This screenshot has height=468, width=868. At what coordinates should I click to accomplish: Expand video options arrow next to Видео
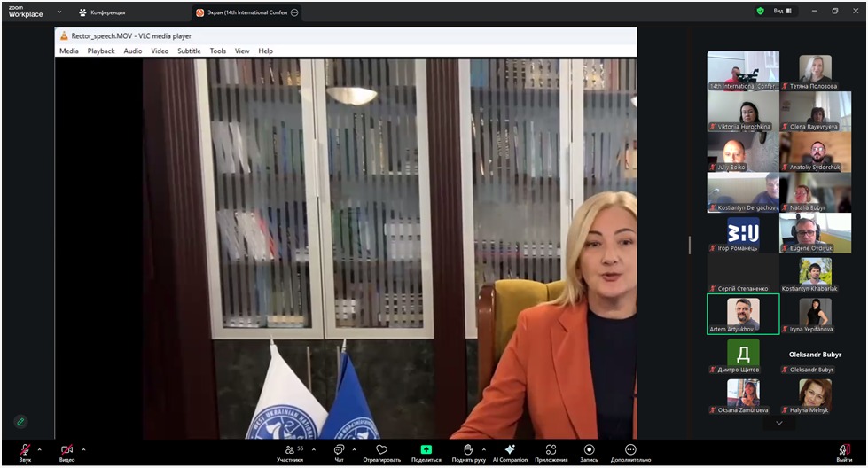click(x=83, y=449)
